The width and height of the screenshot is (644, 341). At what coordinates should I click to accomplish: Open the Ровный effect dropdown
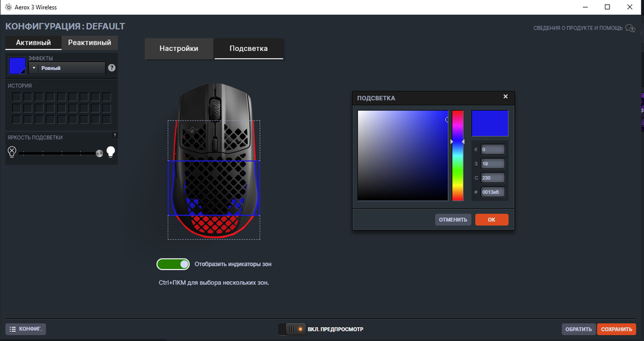click(67, 68)
